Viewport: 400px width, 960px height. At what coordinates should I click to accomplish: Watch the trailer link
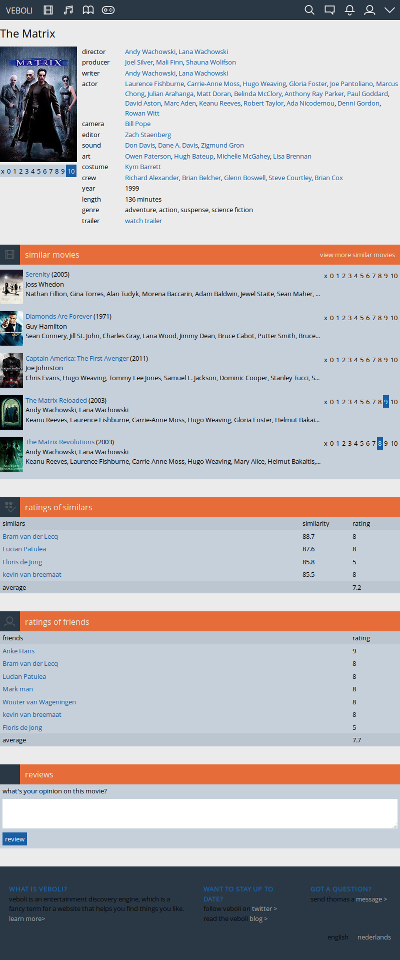143,220
